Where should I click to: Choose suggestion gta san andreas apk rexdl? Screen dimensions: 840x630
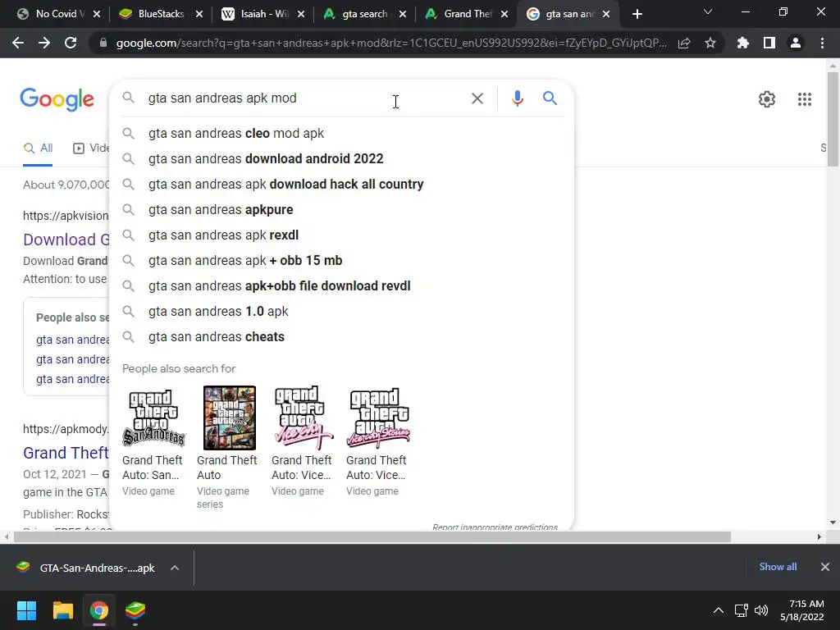(341, 235)
